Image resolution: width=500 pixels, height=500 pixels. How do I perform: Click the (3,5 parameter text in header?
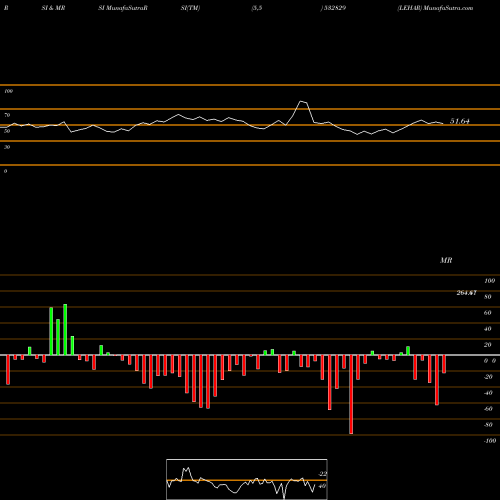[x=257, y=8]
